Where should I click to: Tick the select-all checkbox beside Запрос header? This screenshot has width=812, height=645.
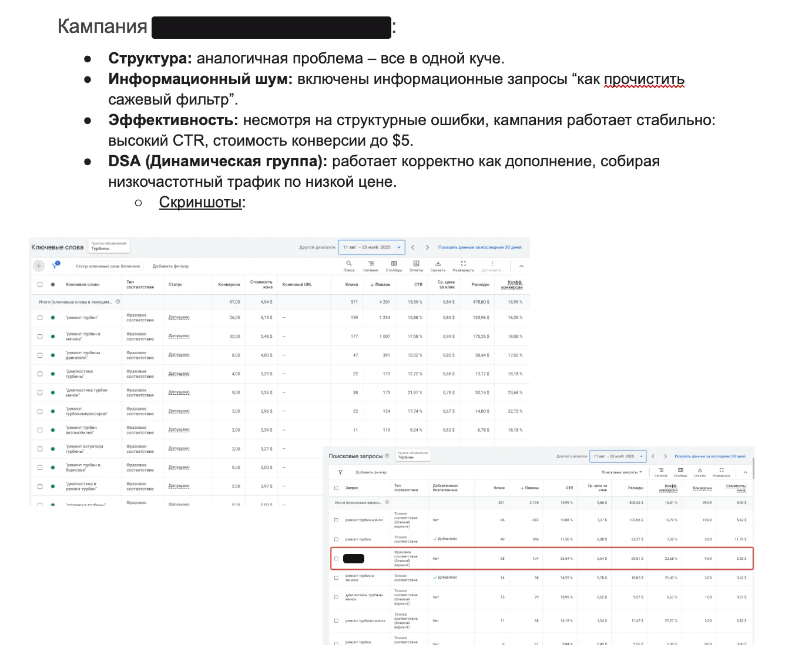(x=336, y=488)
